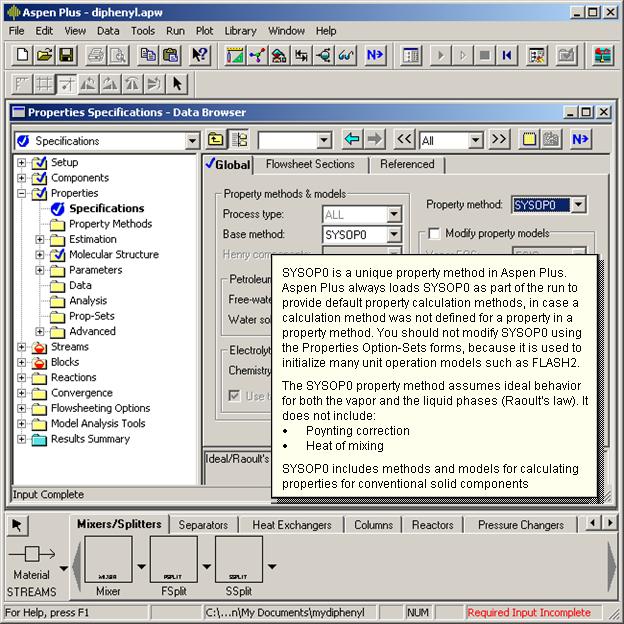Expand the Streams tree node

coord(22,347)
